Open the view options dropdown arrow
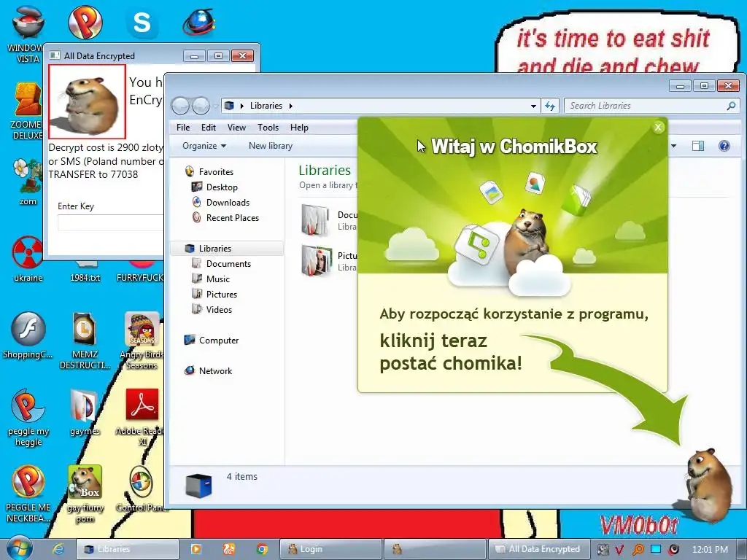Viewport: 747px width, 560px height. (x=673, y=146)
